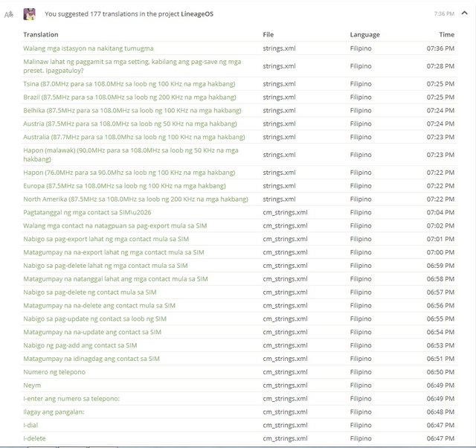Click the translation activity icon
The image size is (476, 448).
[8, 14]
